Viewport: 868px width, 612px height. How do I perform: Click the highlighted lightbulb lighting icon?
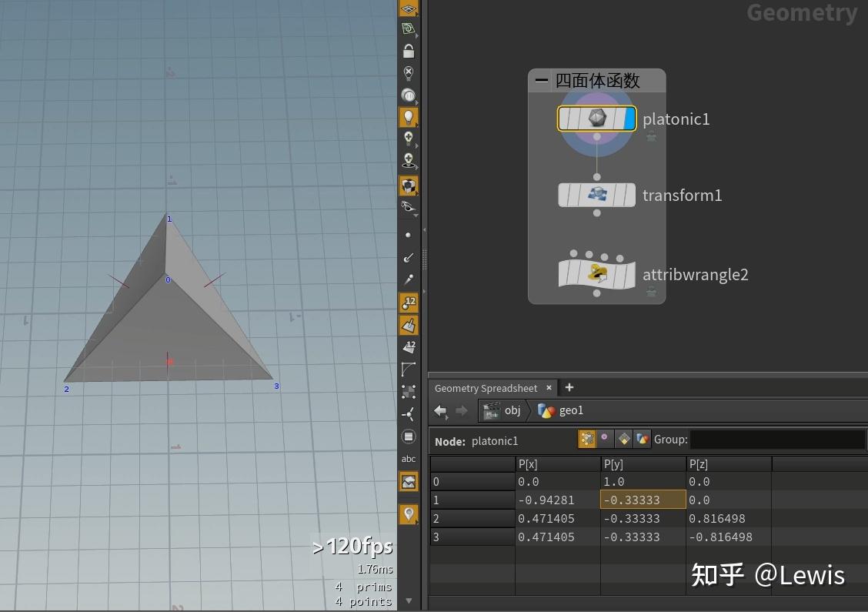(x=409, y=116)
